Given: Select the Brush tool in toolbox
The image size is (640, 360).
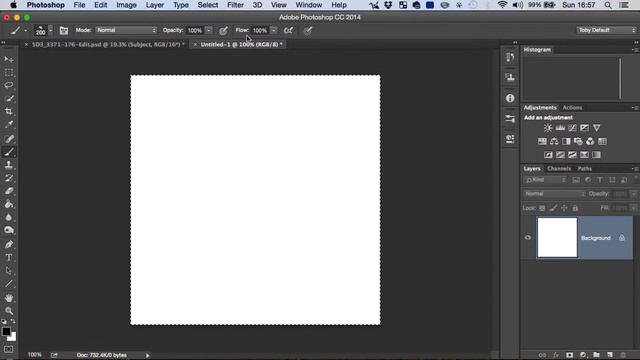Looking at the screenshot, I should pos(9,152).
